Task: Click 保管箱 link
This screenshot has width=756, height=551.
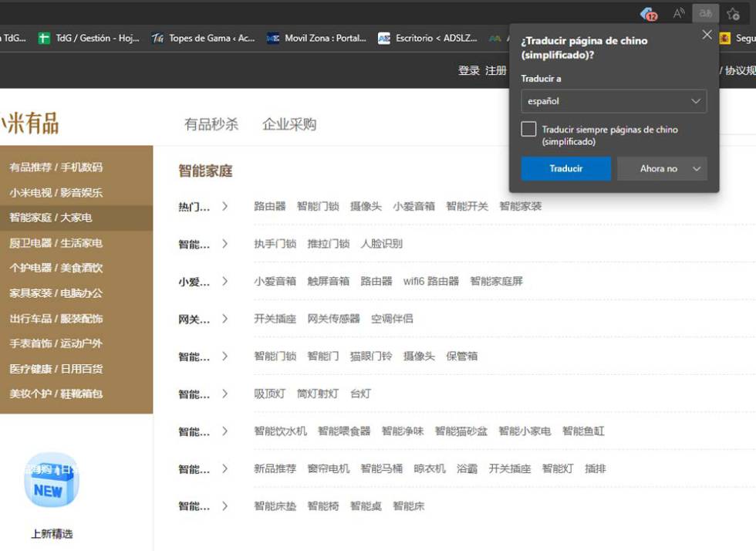Action: (x=462, y=356)
